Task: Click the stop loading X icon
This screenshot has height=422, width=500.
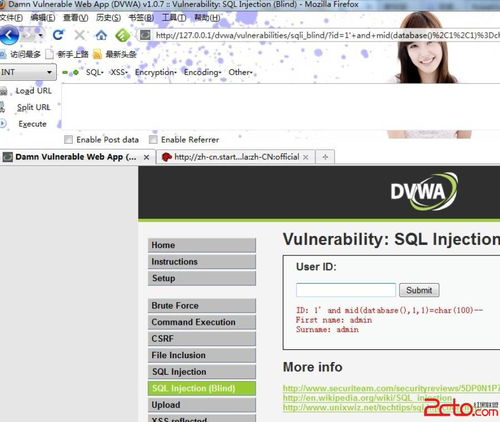Action: (x=79, y=35)
